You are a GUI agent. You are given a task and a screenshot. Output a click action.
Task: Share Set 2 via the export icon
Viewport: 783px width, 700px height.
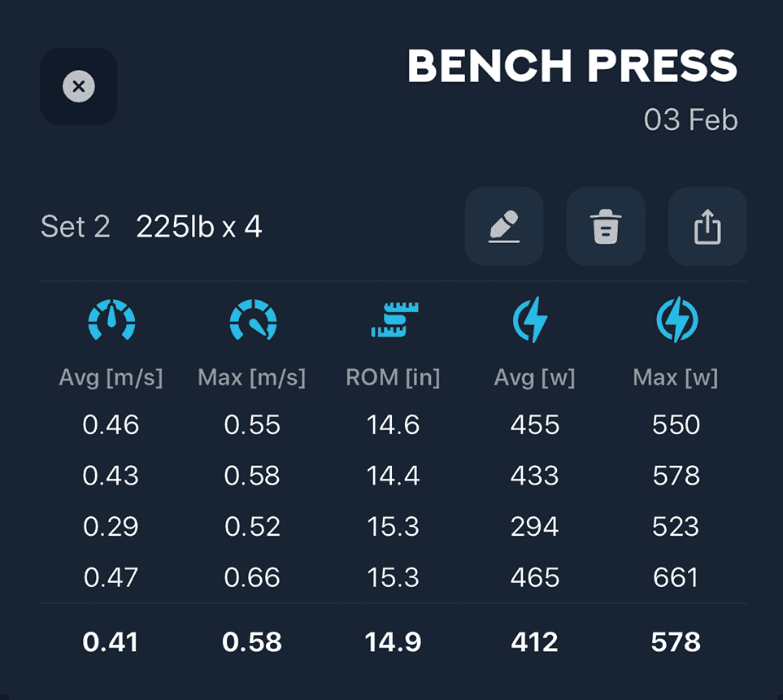tap(707, 227)
